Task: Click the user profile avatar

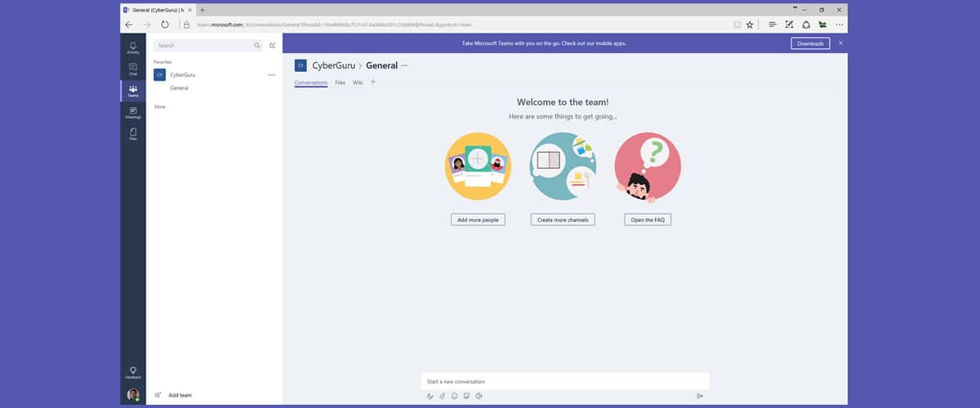Action: (x=133, y=395)
